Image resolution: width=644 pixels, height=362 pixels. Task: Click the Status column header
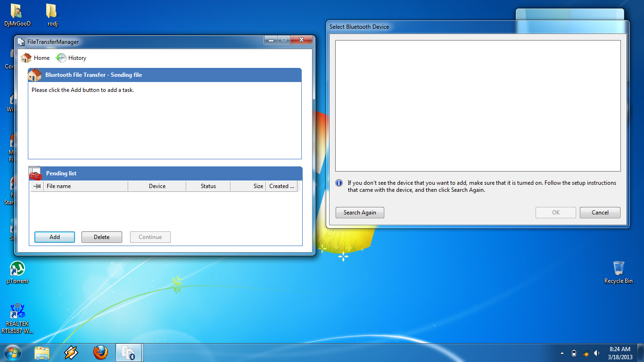[208, 186]
